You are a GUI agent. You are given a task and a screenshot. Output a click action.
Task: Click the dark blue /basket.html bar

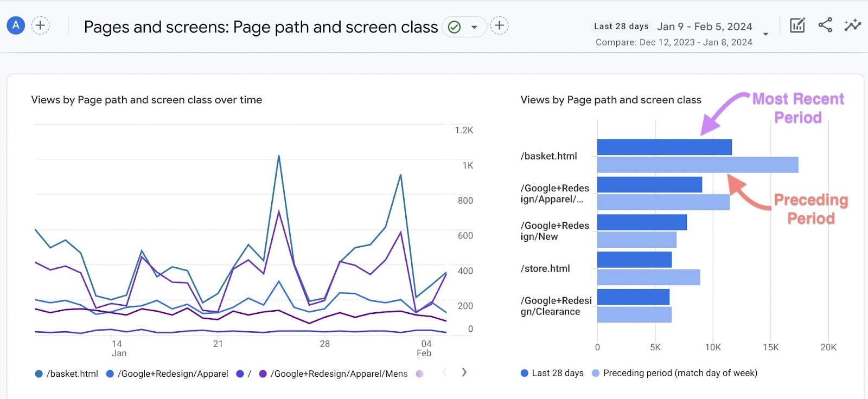(664, 147)
